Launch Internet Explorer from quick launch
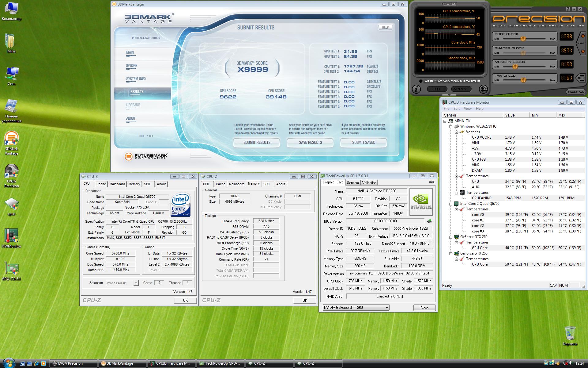 click(x=36, y=363)
